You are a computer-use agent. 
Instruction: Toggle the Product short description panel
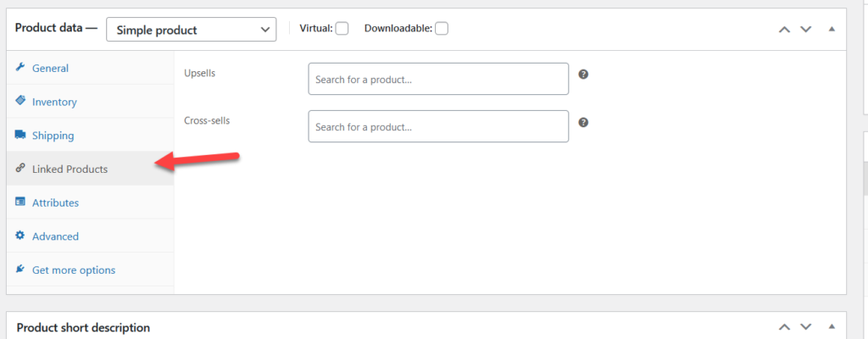coord(832,326)
